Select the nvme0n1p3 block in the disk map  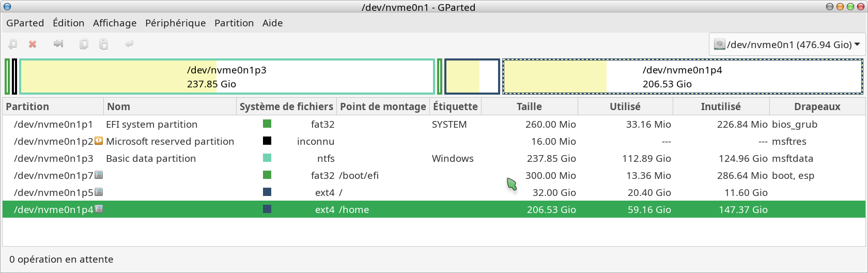coord(227,77)
